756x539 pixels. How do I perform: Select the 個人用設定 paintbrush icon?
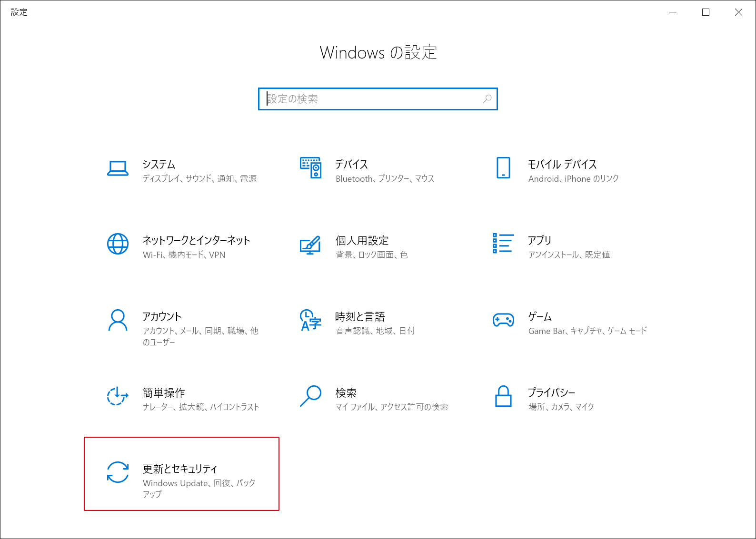310,245
